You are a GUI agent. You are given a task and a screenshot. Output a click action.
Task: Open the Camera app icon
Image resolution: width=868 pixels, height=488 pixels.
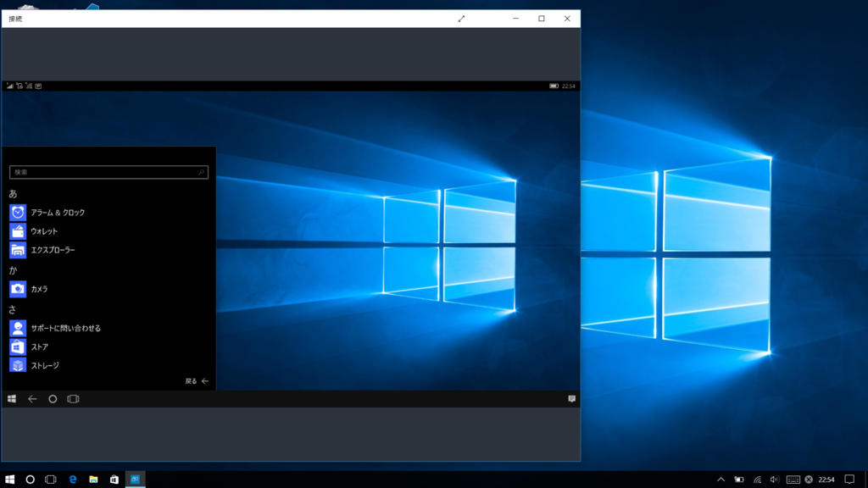click(x=18, y=289)
